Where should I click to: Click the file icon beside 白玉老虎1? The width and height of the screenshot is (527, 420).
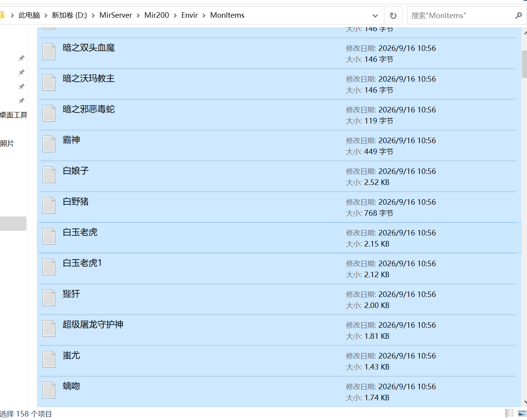click(x=49, y=267)
